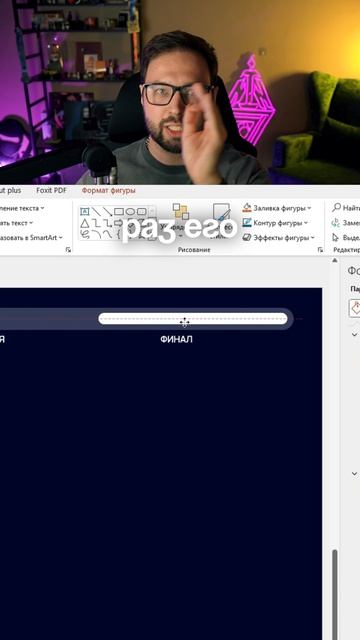Click the vertical scrollbar thumb

pyautogui.click(x=335, y=594)
